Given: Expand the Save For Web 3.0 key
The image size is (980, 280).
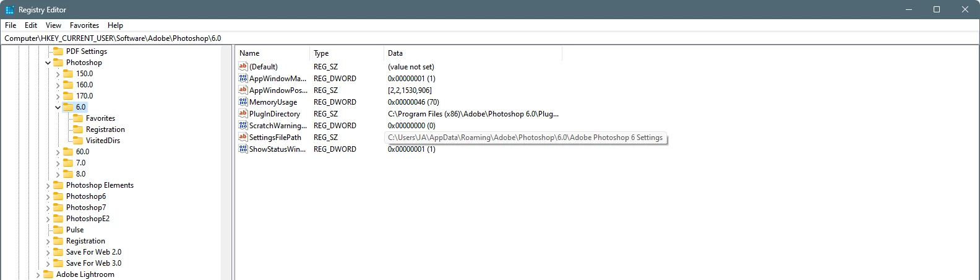Looking at the screenshot, I should click(48, 263).
